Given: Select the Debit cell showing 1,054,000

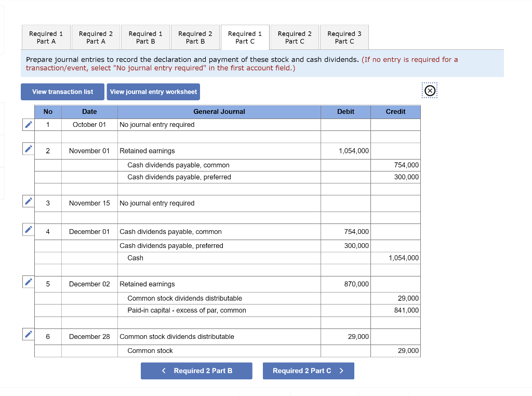Looking at the screenshot, I should click(345, 151).
